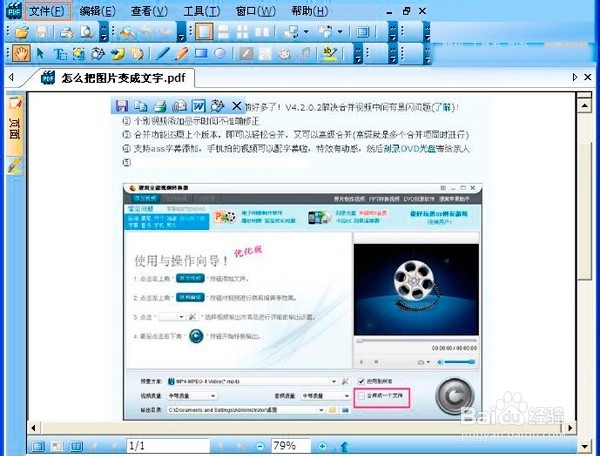Open the 编辑(E) menu

97,11
